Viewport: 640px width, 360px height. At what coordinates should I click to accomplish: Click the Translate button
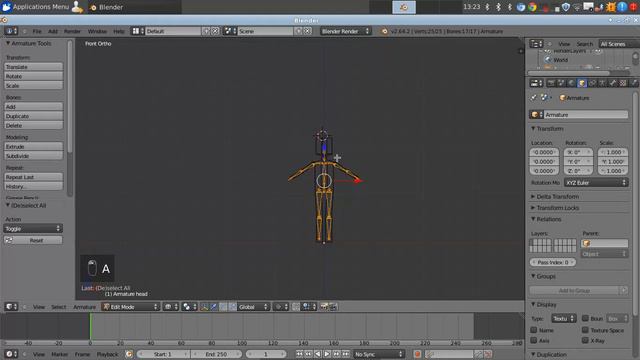pos(33,67)
